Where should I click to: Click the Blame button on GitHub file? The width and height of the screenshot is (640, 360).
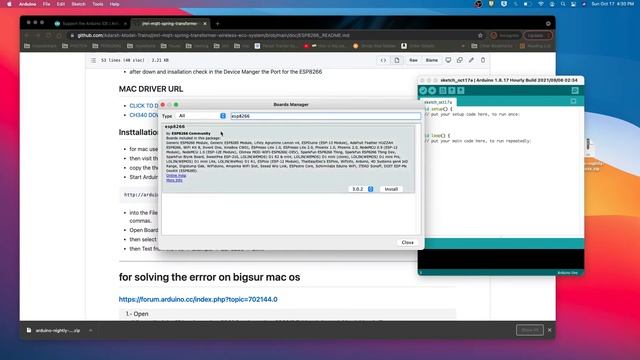pos(431,60)
